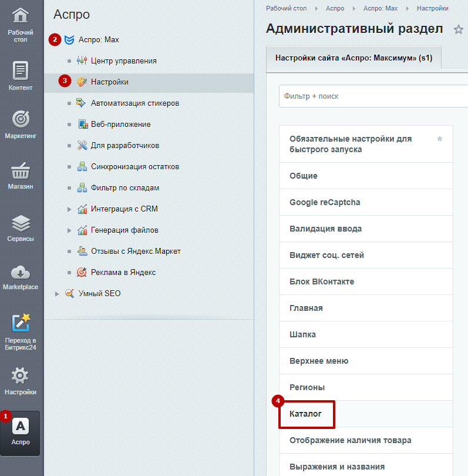
Task: Click the Переход в Битрикс24 icon
Action: (21, 323)
